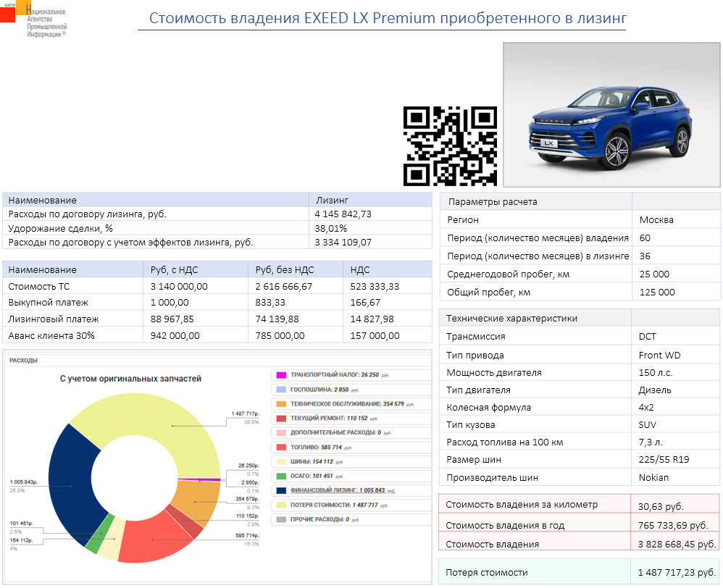This screenshot has width=723, height=588.
Task: Click the red Топливо legend swatch
Action: tap(281, 447)
